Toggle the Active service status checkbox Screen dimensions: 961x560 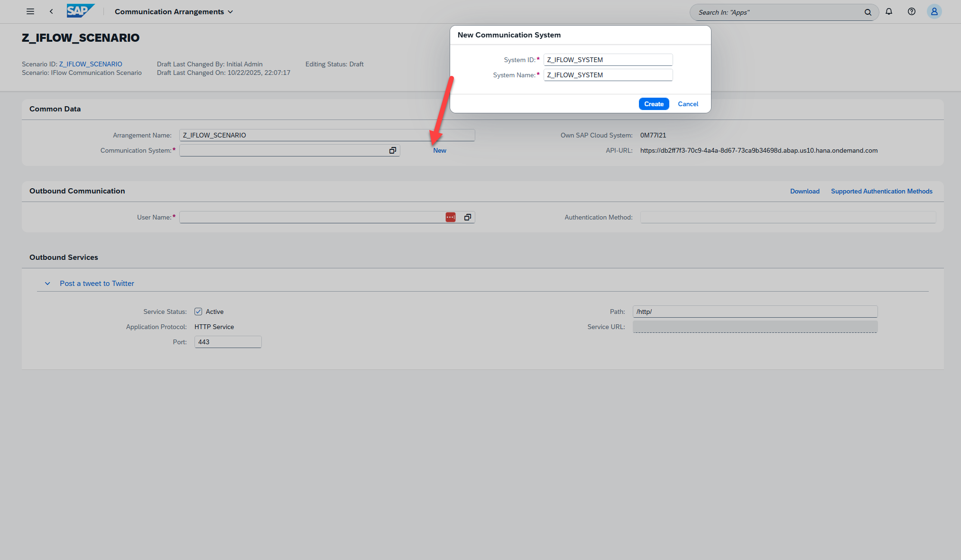point(198,312)
